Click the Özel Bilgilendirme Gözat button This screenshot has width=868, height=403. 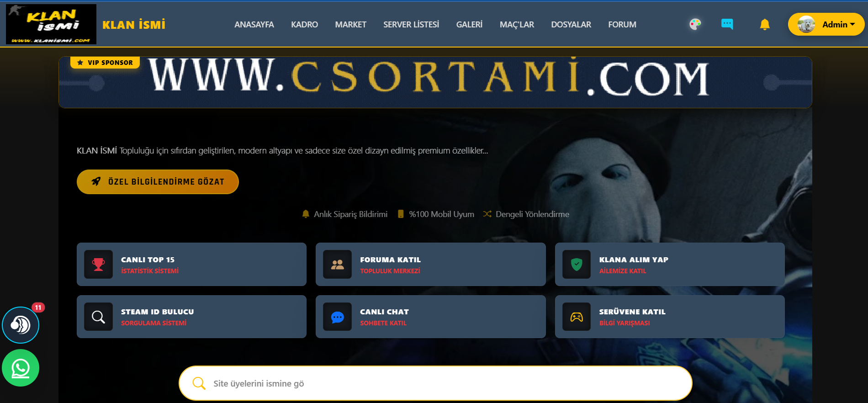pos(158,182)
